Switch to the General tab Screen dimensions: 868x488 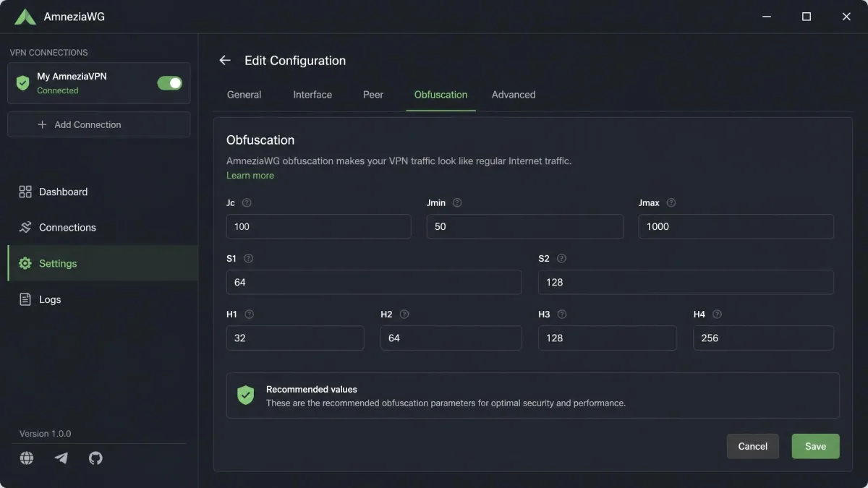pos(244,95)
